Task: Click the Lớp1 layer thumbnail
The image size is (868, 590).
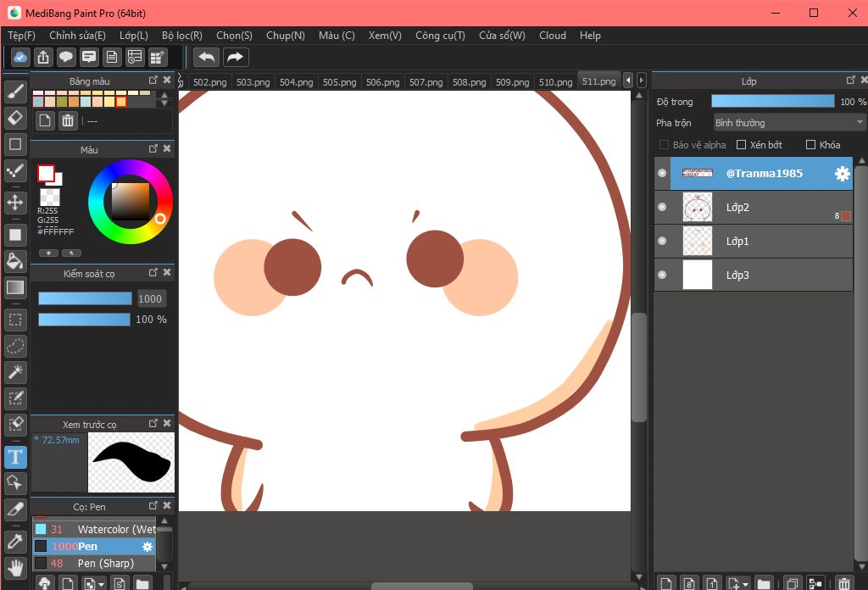Action: click(698, 241)
